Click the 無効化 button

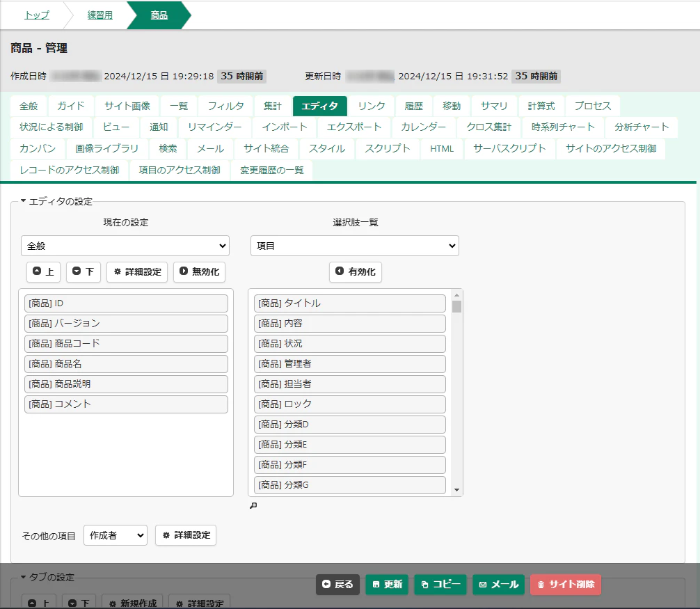(199, 272)
